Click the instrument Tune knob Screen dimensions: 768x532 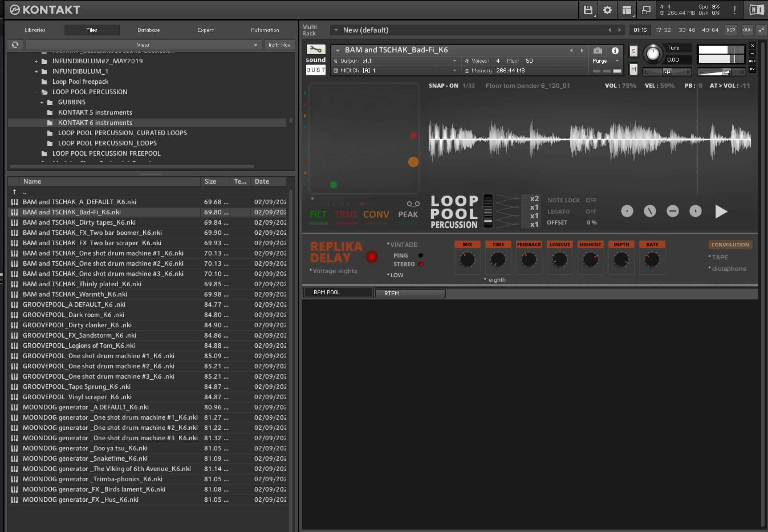coord(652,53)
